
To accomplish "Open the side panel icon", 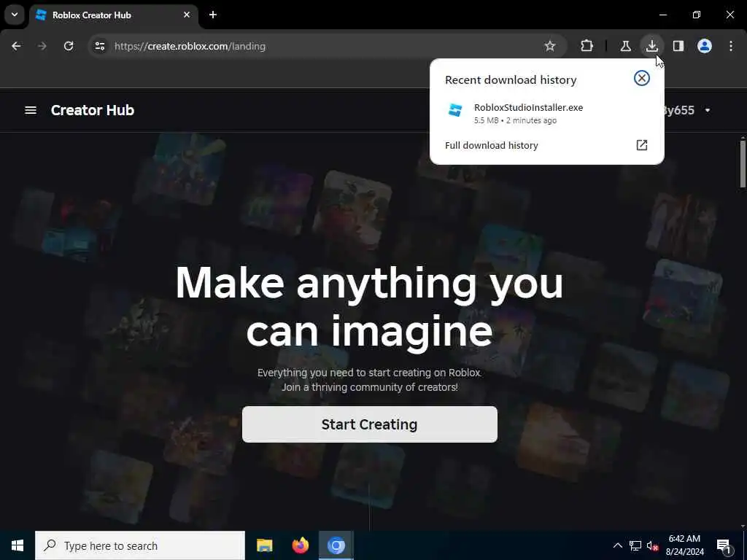I will point(678,46).
